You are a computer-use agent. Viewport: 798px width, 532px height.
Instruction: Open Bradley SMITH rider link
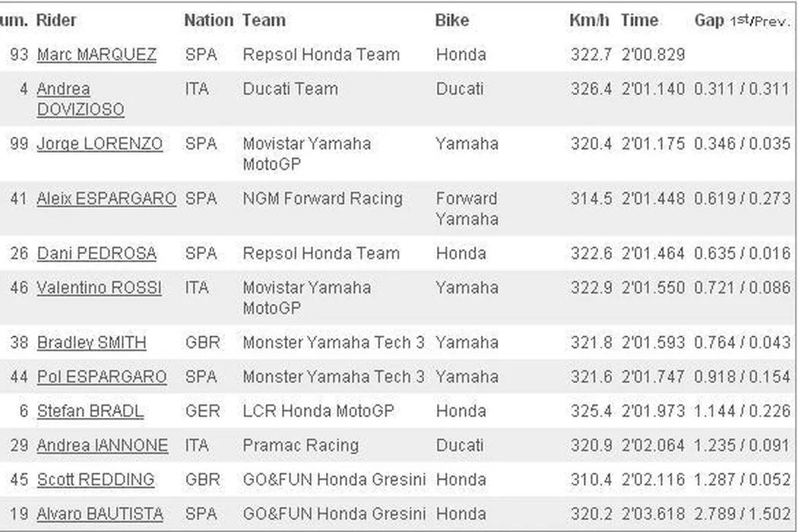(91, 343)
